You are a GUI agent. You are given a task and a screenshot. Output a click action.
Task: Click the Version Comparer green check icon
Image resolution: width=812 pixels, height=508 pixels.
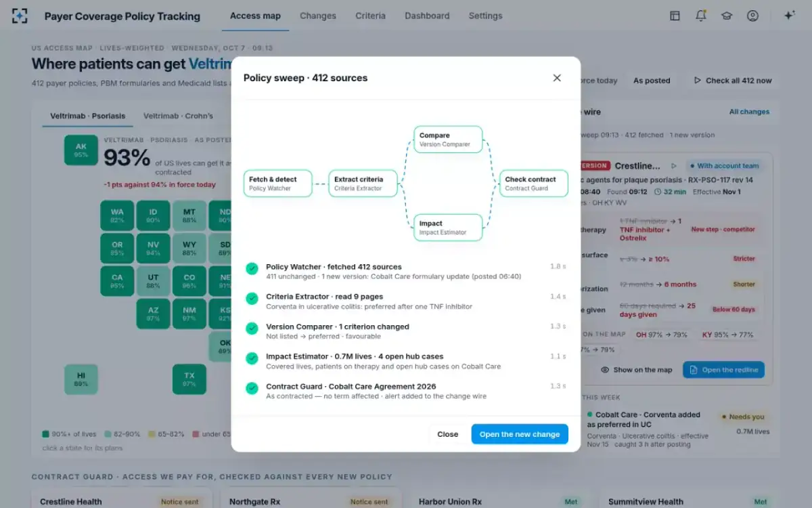coord(252,329)
